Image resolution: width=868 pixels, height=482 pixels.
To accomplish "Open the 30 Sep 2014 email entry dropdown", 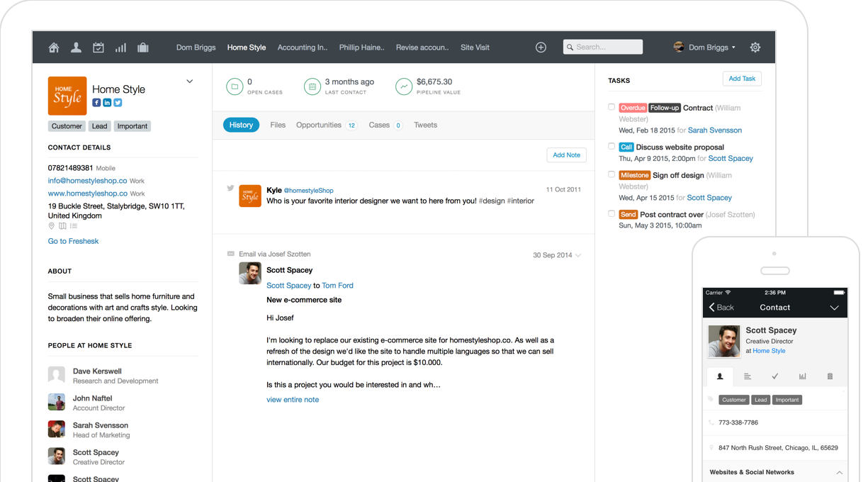I will coord(578,255).
